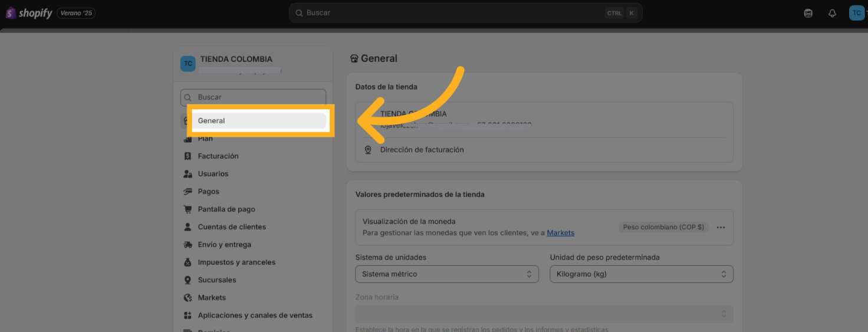868x332 pixels.
Task: Open the notifications bell
Action: 833,13
